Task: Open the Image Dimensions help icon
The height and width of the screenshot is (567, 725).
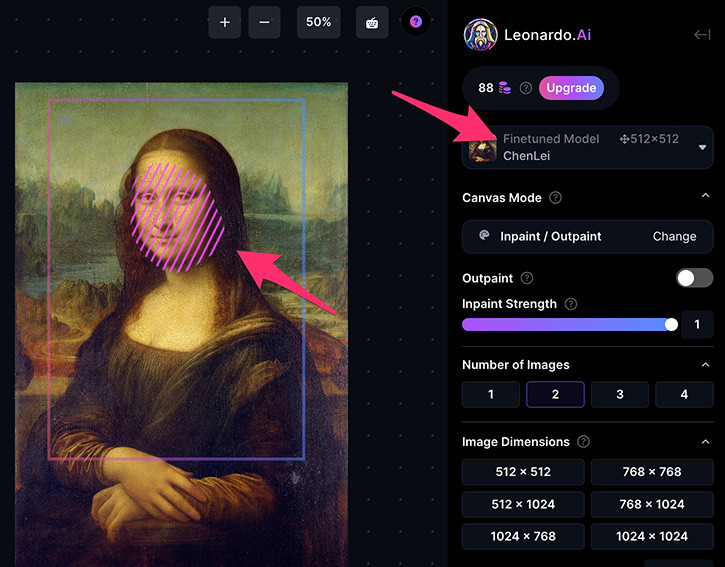Action: coord(584,442)
